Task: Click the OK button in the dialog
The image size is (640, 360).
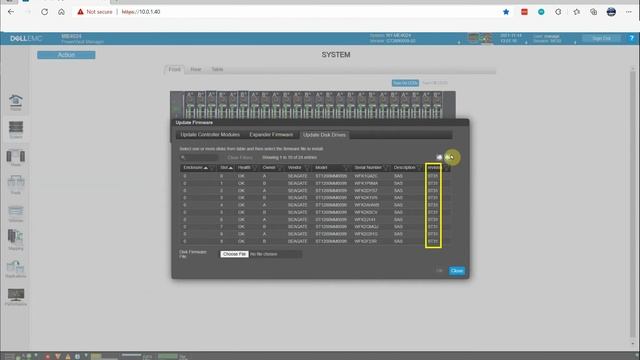Action: coord(439,271)
